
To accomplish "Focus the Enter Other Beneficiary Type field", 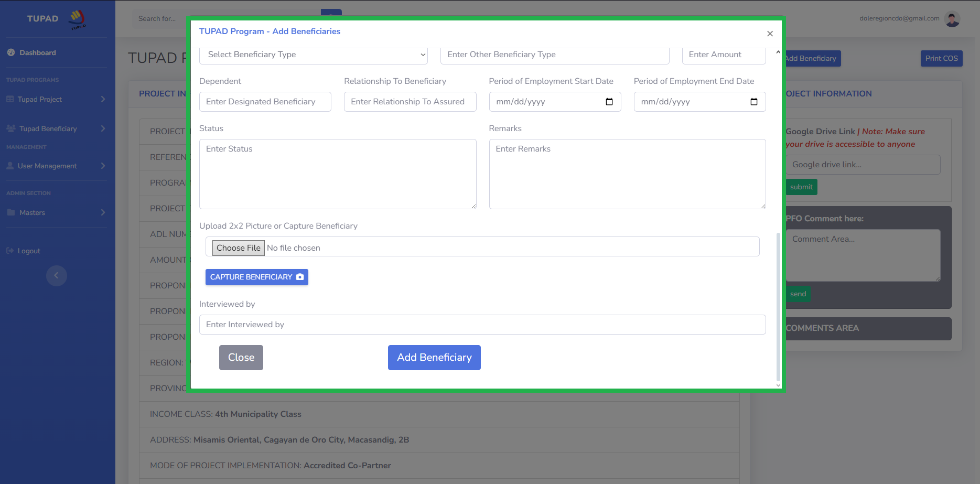I will [x=555, y=55].
